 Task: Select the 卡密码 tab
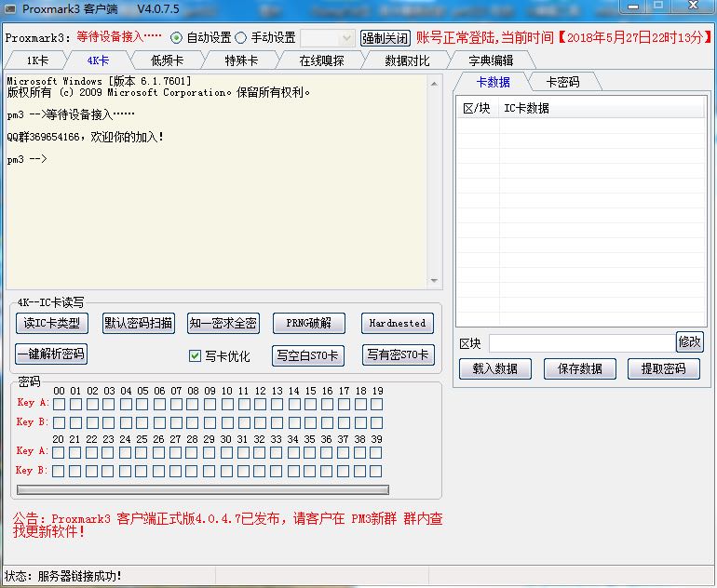click(x=563, y=82)
